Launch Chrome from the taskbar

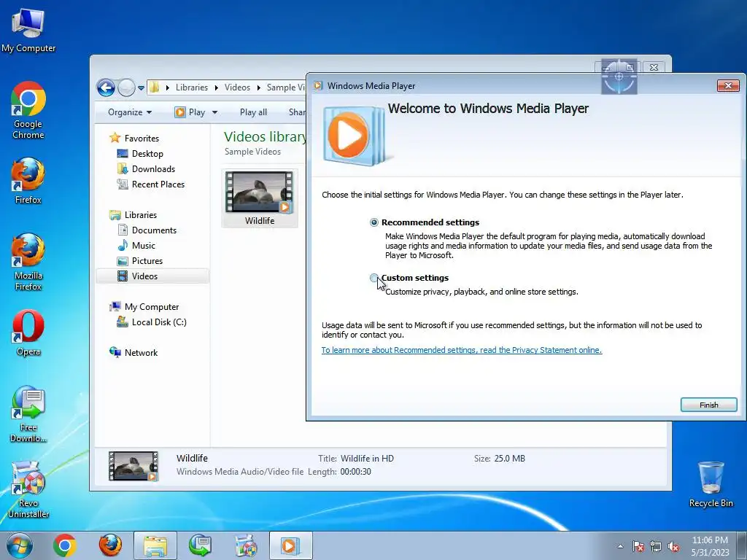65,545
